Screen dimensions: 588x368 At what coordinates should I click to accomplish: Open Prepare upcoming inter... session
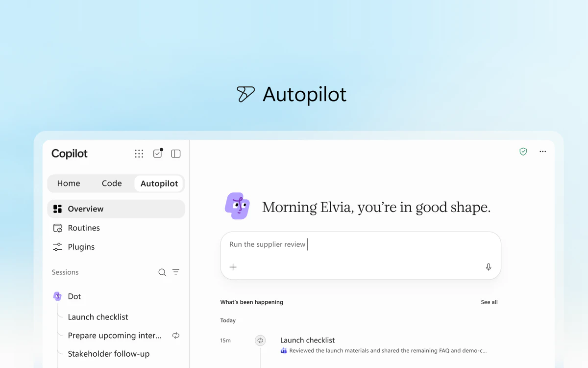coord(115,336)
